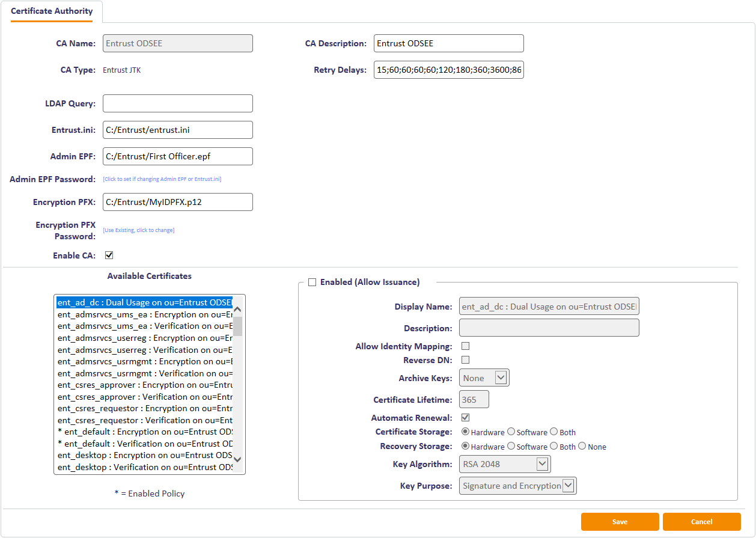Open the Key Purpose dropdown

[518, 486]
